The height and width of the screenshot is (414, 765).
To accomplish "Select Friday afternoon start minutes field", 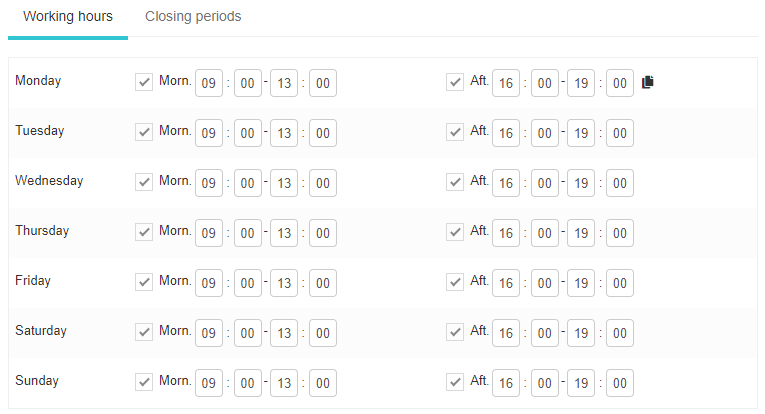I will tap(545, 283).
